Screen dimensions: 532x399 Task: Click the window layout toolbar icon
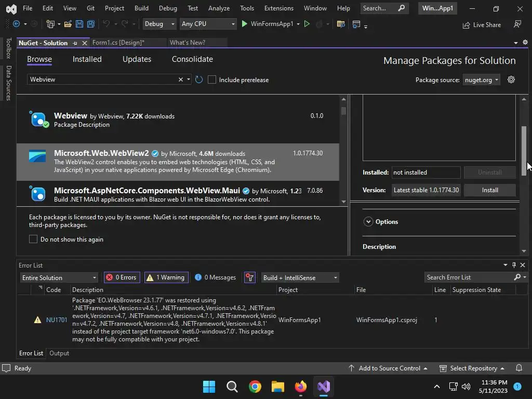[x=356, y=24]
